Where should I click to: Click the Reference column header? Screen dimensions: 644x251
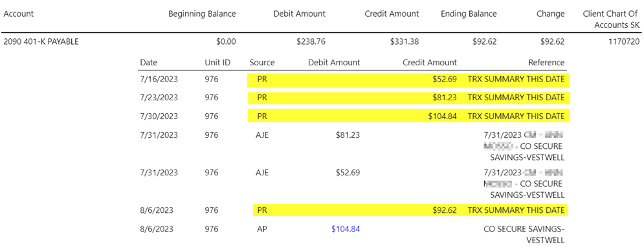point(546,63)
